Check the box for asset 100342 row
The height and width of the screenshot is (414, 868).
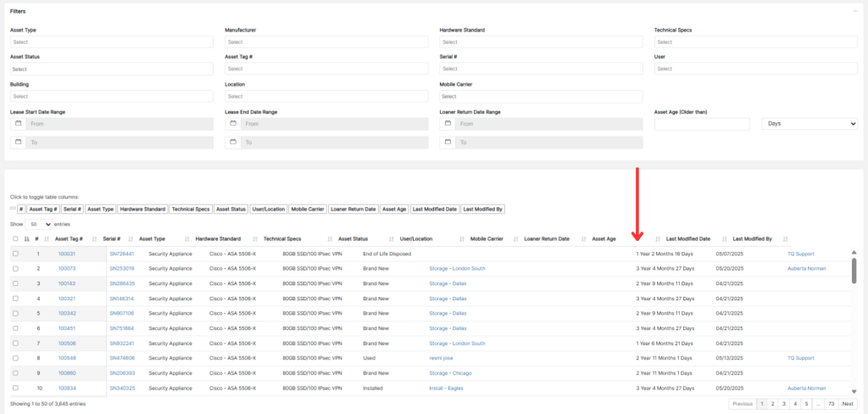tap(15, 313)
